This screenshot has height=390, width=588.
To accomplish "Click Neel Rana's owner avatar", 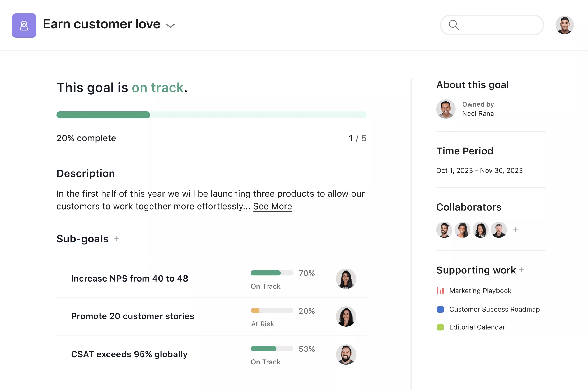I will point(446,109).
